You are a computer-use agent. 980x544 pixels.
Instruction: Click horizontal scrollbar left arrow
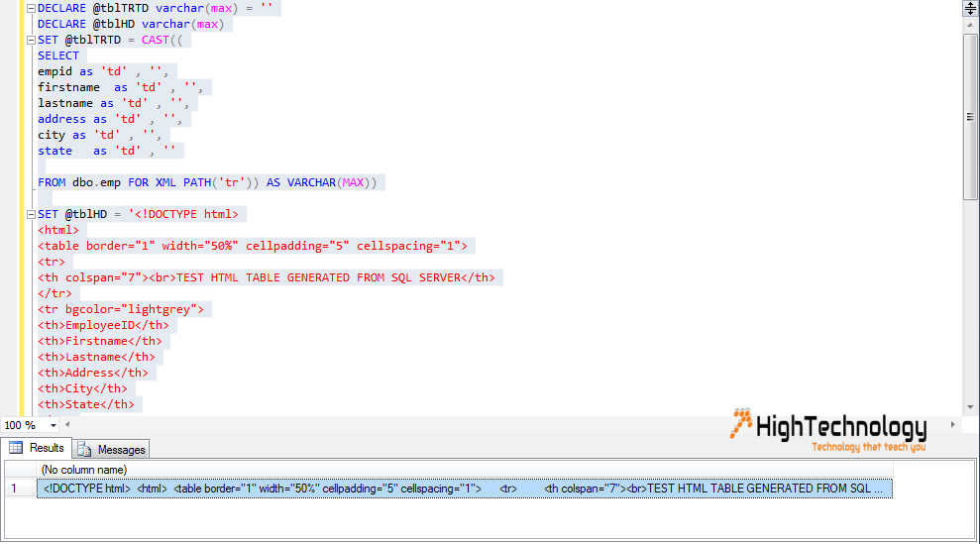coord(67,424)
